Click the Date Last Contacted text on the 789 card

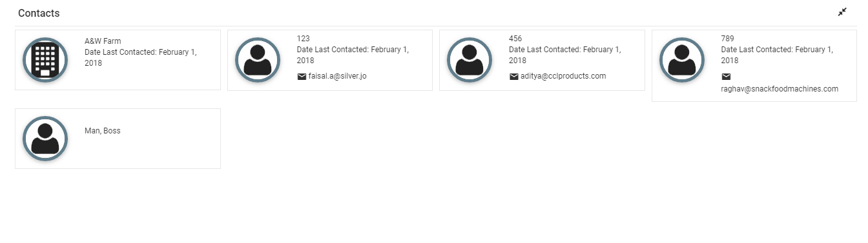(x=777, y=55)
